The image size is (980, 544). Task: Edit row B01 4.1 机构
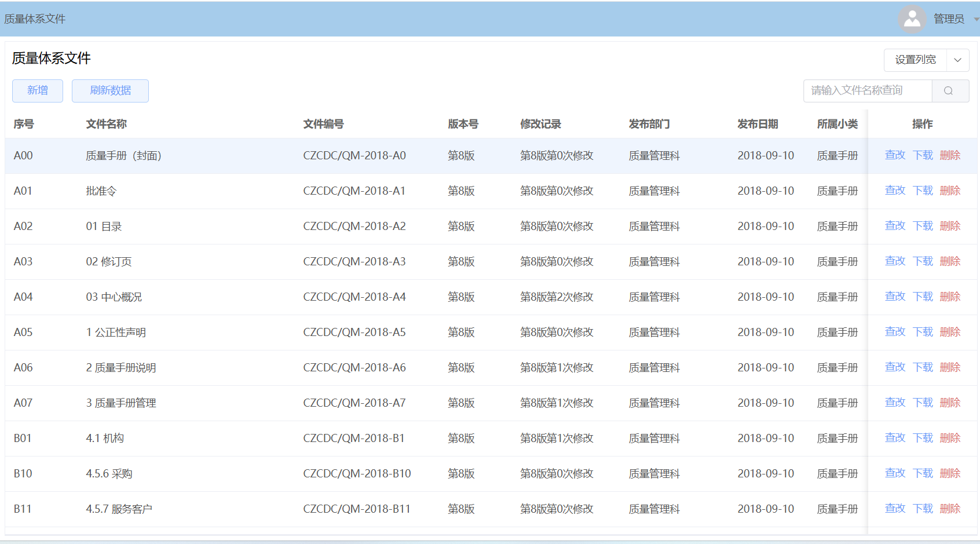895,438
